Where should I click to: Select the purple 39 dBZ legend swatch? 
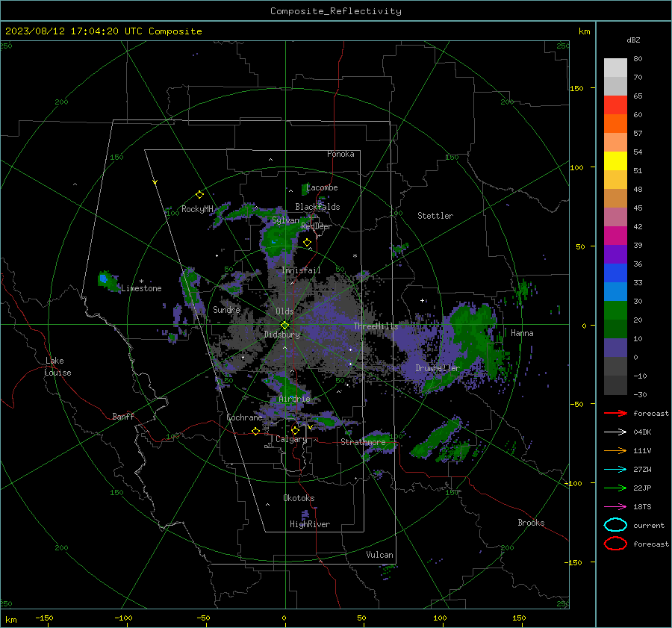click(615, 255)
